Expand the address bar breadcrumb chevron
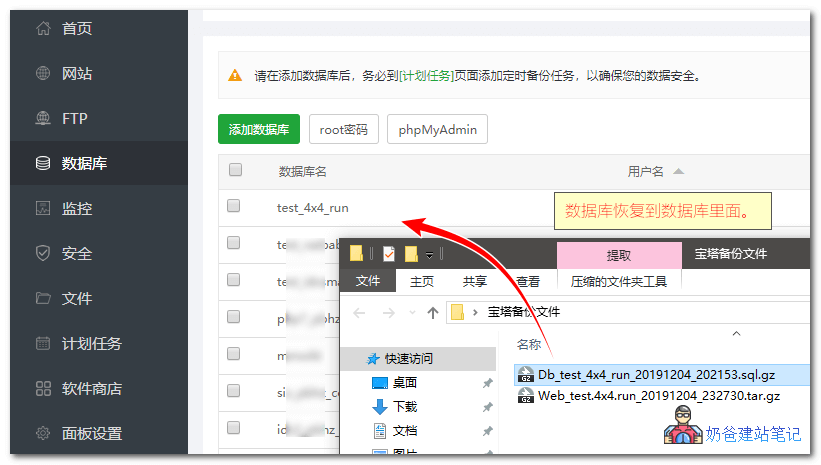The image size is (821, 465). pos(475,313)
